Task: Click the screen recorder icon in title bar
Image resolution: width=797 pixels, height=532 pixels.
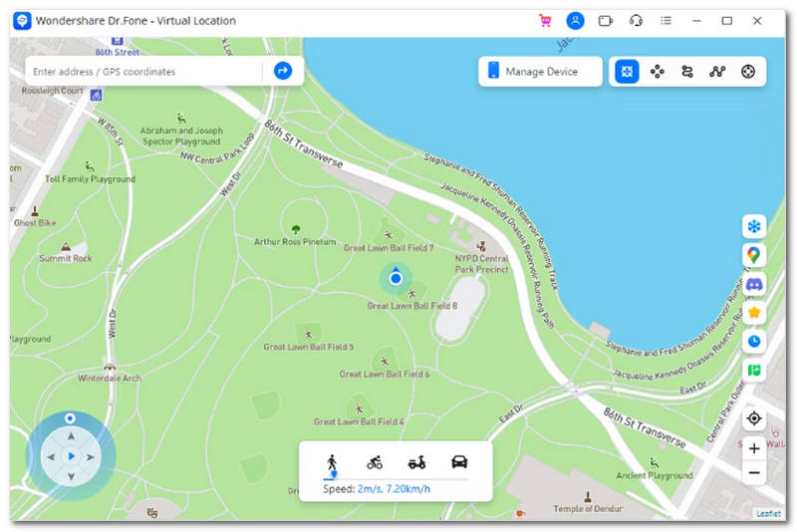Action: point(606,21)
